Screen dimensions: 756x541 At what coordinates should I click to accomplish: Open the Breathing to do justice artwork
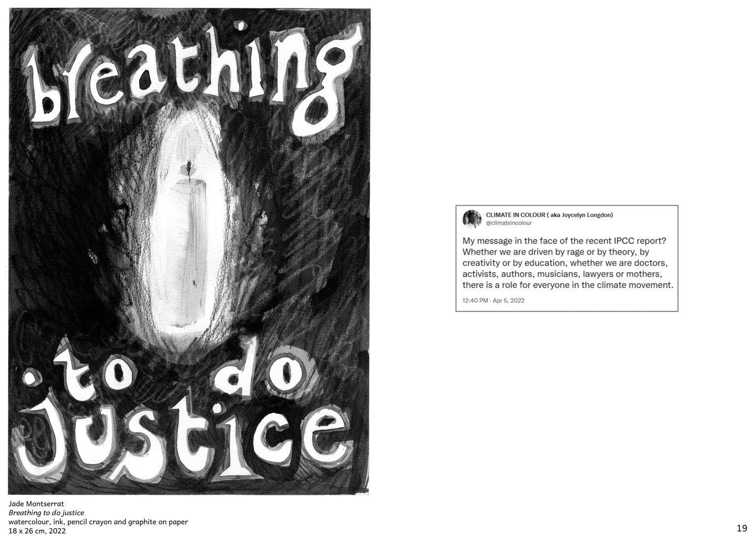click(189, 252)
